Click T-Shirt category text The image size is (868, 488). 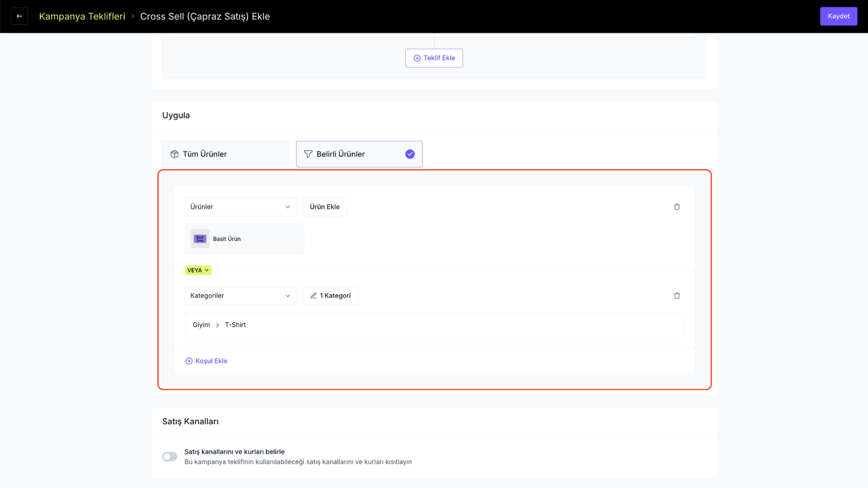pos(236,325)
